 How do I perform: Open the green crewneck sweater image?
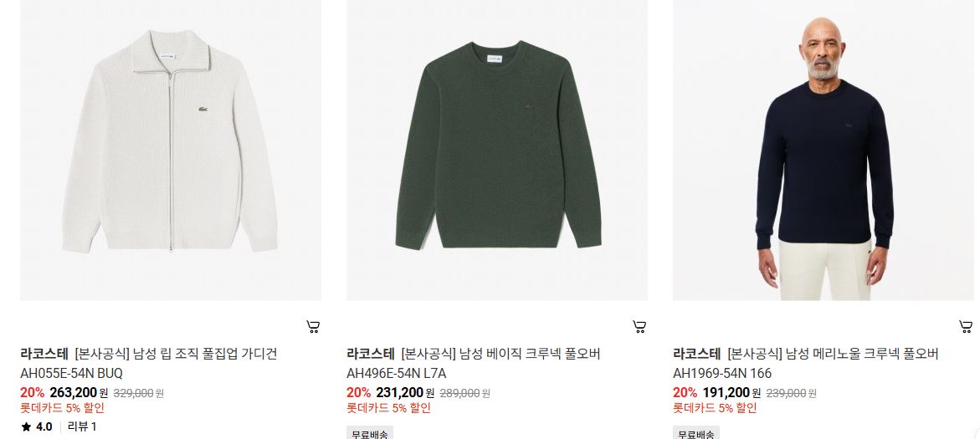click(497, 150)
